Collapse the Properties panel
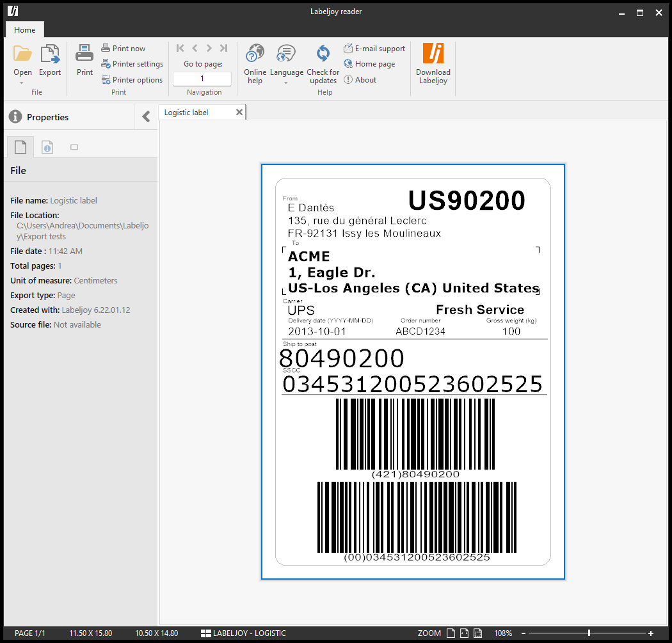 (146, 116)
